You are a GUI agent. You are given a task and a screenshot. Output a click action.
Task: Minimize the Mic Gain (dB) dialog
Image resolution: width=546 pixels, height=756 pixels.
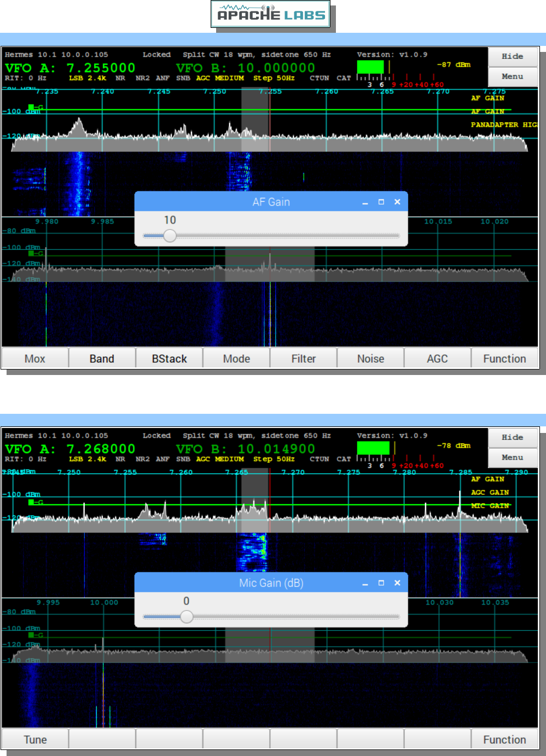click(365, 583)
